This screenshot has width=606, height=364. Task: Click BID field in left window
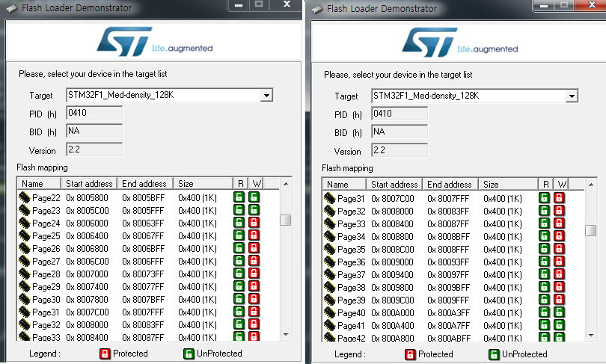point(94,131)
